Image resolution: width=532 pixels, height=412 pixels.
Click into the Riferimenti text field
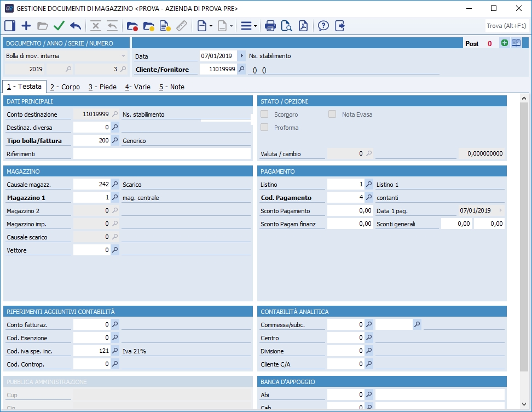(161, 154)
